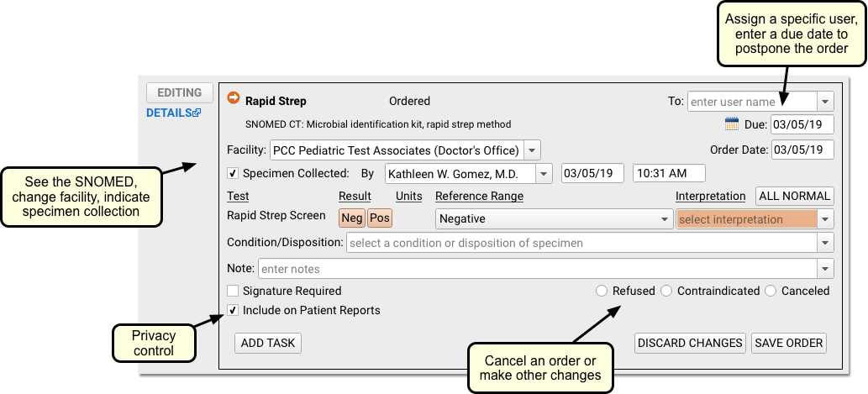Click the orange arrow icon beside Rapid Strep
This screenshot has height=394, width=868.
[234, 97]
